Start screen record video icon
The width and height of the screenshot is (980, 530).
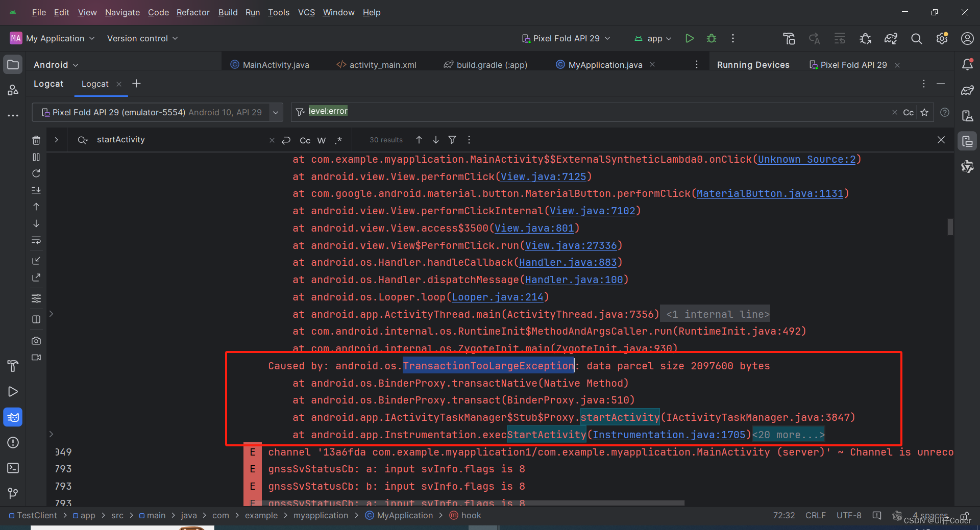coord(36,358)
